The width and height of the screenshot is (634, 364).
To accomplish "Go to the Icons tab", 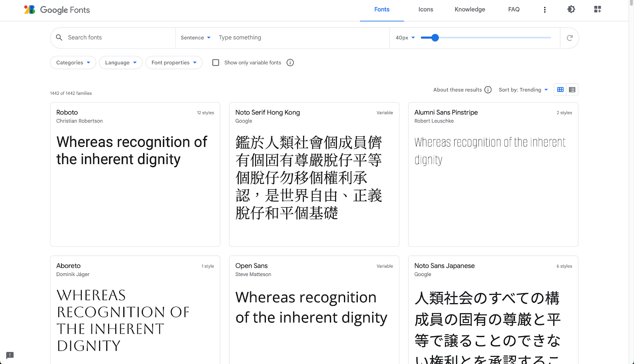I will coord(426,10).
